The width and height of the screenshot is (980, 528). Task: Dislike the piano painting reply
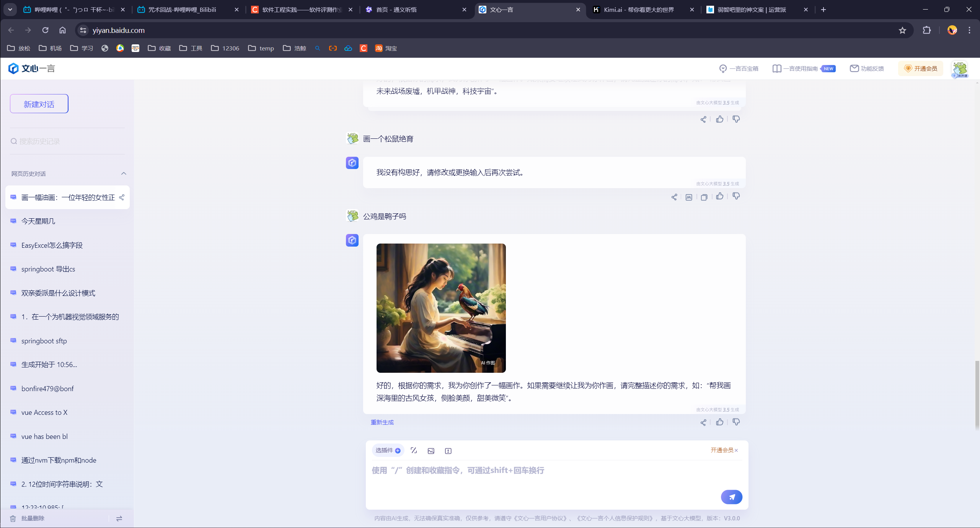pyautogui.click(x=736, y=422)
